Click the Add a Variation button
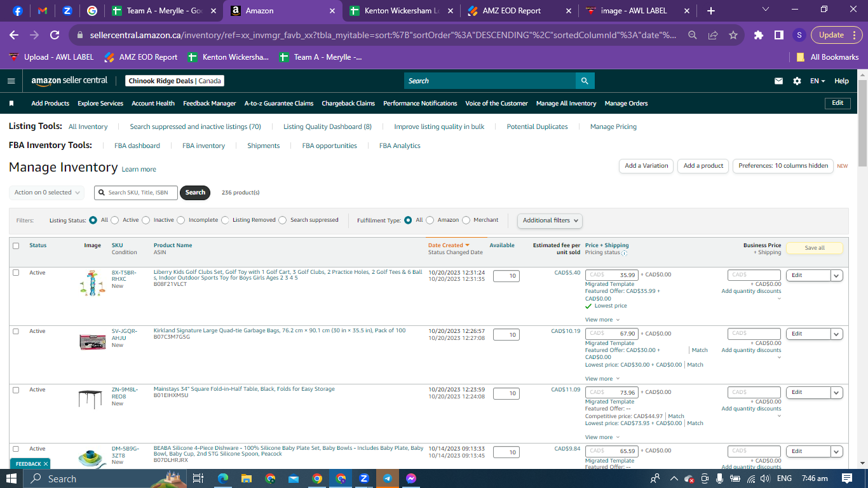The width and height of the screenshot is (868, 488). pyautogui.click(x=646, y=166)
